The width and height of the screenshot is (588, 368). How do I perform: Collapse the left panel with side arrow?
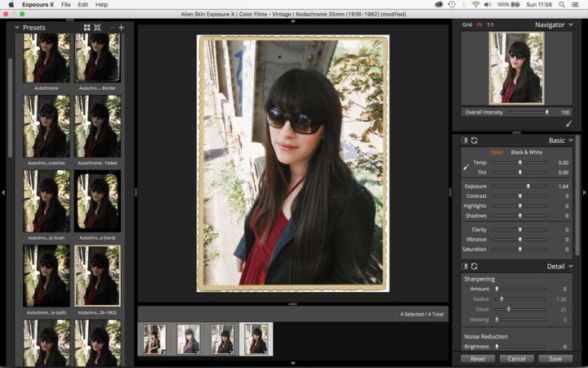tap(3, 192)
